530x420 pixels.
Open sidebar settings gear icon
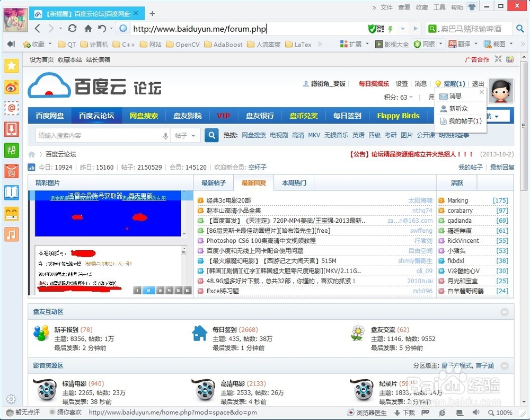point(11,399)
